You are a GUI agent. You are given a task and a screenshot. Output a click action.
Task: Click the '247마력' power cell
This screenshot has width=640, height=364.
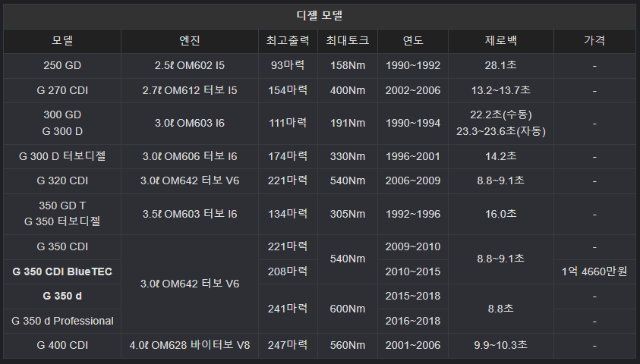[288, 346]
